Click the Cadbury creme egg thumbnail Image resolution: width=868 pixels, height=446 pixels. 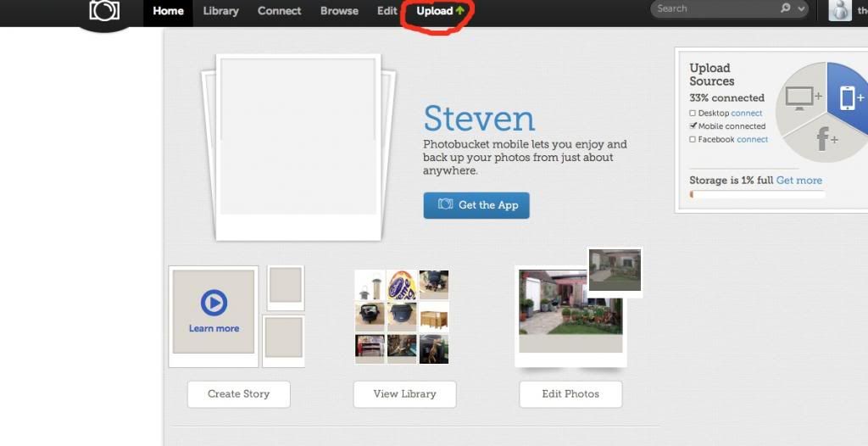coord(401,285)
